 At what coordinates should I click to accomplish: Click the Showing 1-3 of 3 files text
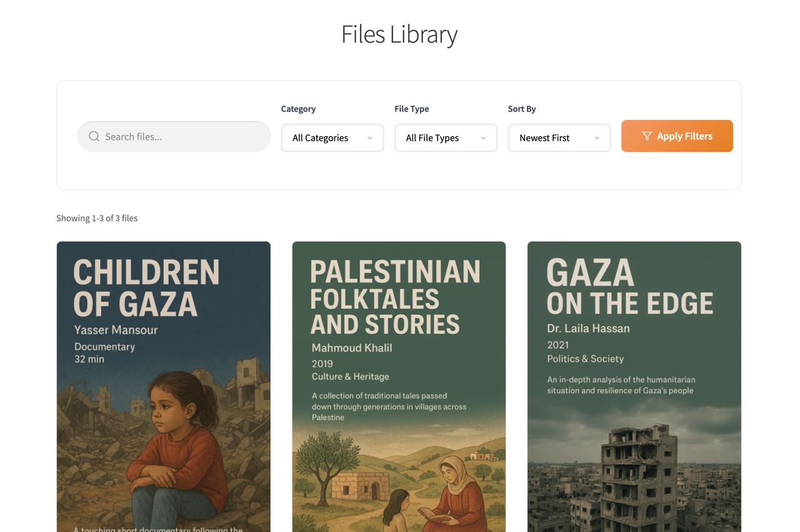tap(97, 218)
